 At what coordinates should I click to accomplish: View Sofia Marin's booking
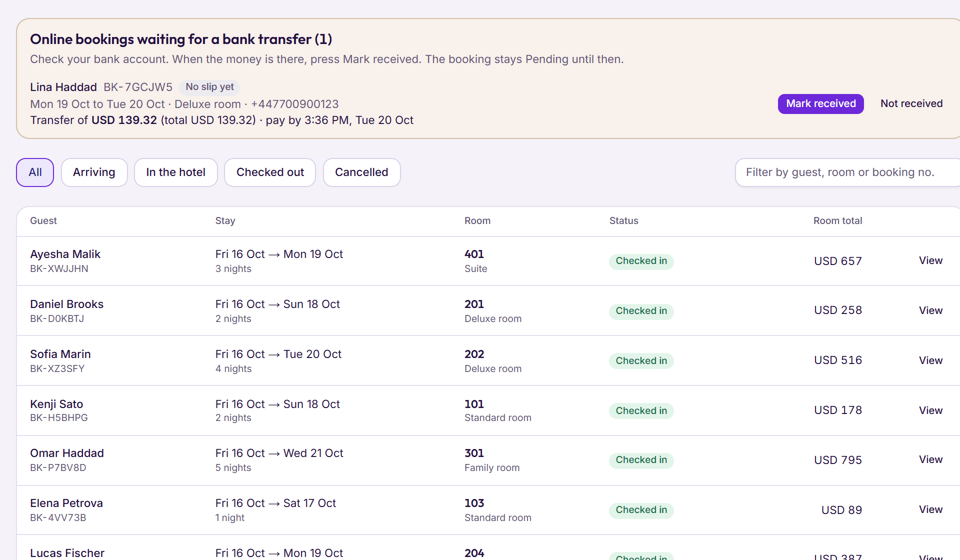pos(930,360)
